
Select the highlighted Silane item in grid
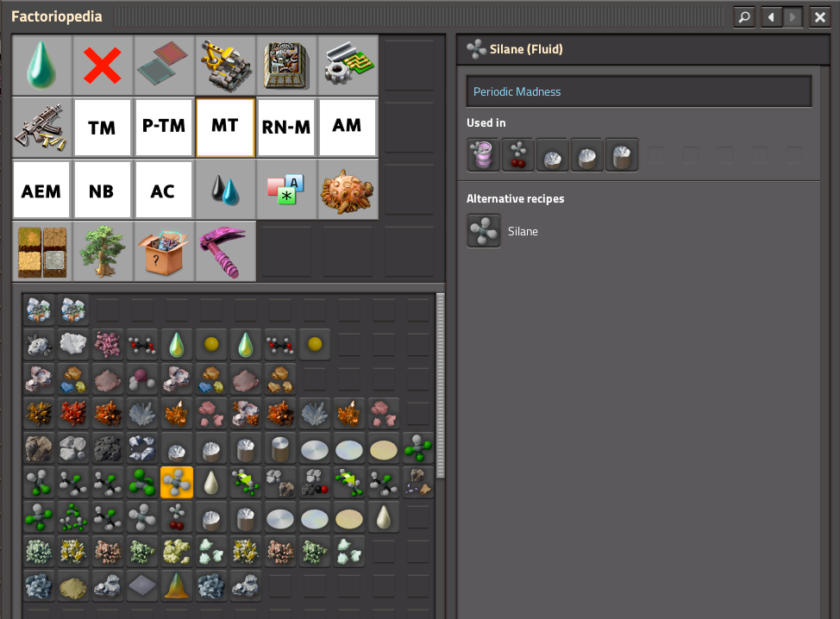(177, 483)
